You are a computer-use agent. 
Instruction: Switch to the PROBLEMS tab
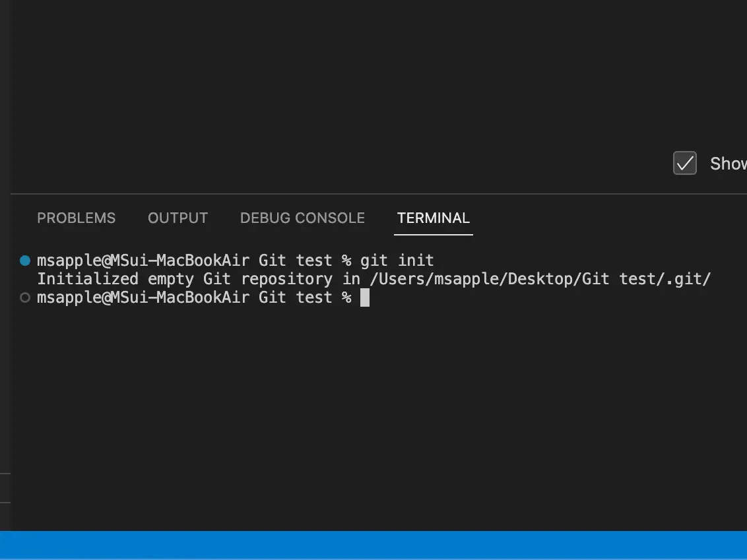click(76, 218)
